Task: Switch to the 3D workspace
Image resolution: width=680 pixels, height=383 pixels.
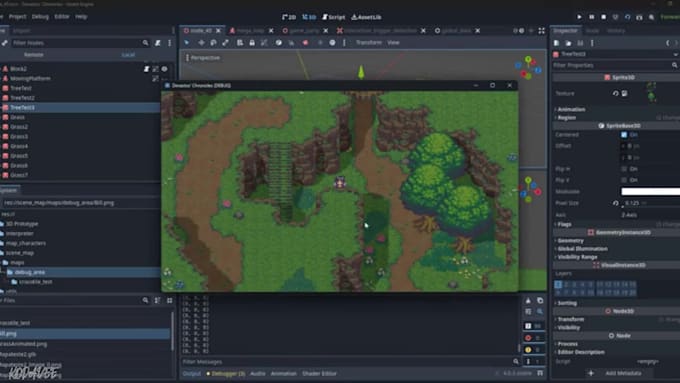Action: click(x=309, y=17)
